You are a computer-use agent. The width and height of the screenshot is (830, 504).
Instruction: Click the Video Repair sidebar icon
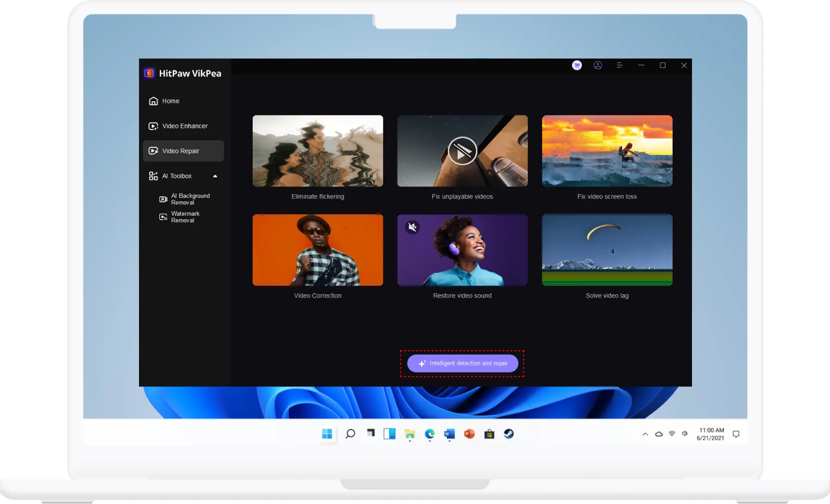(x=153, y=151)
